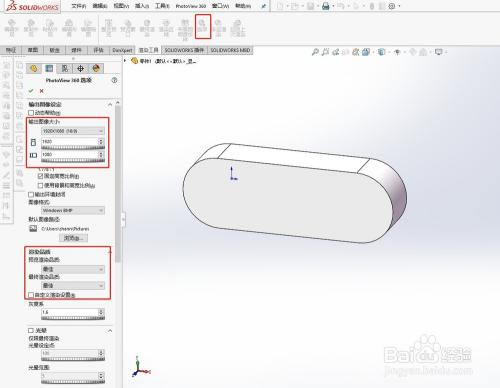
Task: Expand the part tree arrow in viewport
Action: 125,61
